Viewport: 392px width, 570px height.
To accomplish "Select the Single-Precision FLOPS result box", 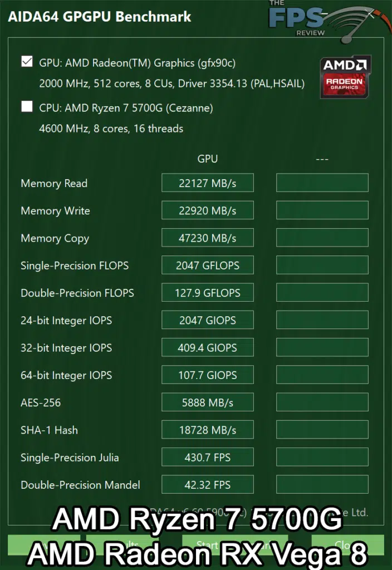I will [x=207, y=265].
